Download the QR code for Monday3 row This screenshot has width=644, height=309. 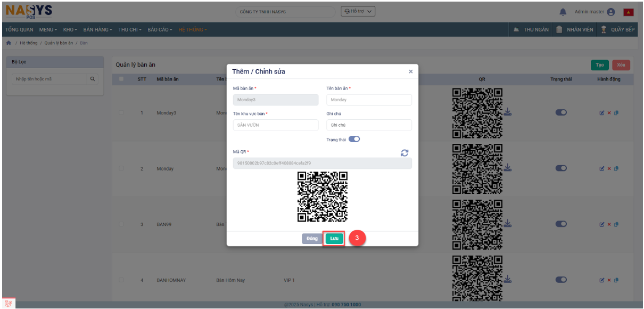pos(508,112)
